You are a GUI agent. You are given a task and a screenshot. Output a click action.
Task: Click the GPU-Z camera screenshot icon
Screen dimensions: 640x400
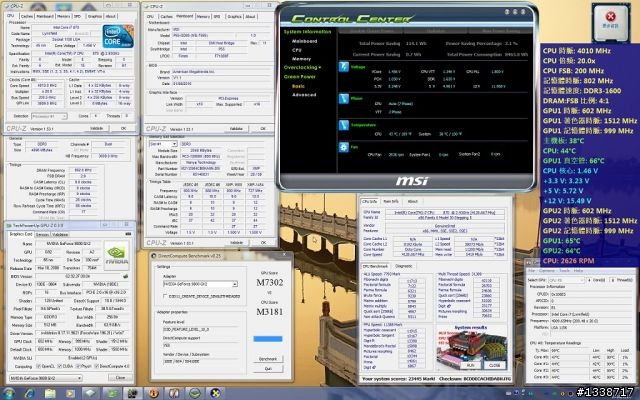coord(128,234)
